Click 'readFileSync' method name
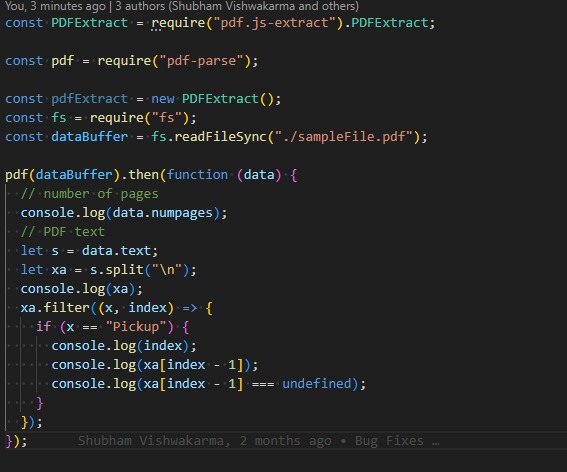This screenshot has width=567, height=472. pyautogui.click(x=220, y=137)
